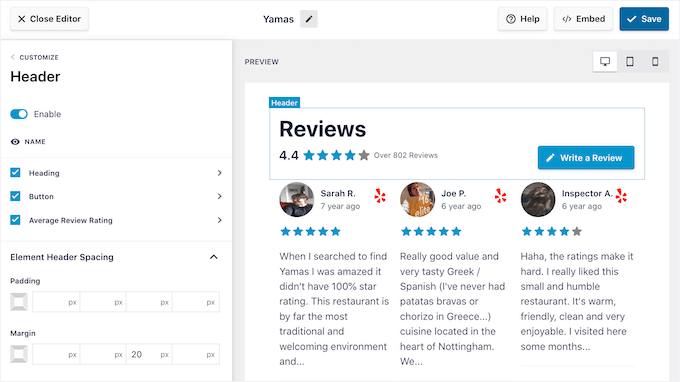The image size is (680, 382).
Task: Click Joe P.'s Yelp icon
Action: point(500,196)
